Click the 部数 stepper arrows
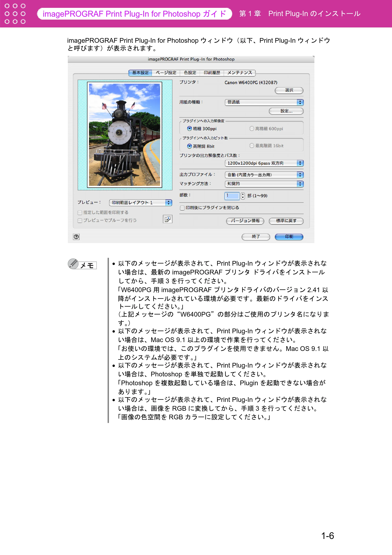Screen dimensions: 392x555 coord(243,196)
